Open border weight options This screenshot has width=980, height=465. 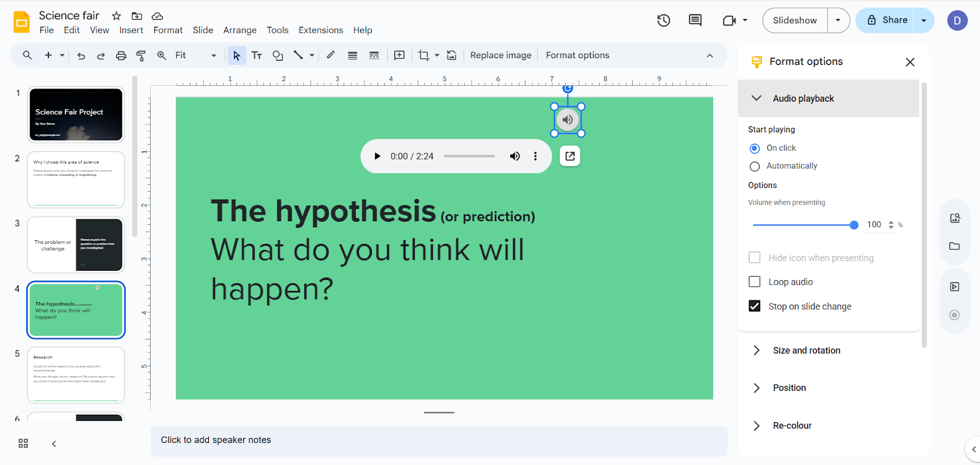[x=353, y=56]
